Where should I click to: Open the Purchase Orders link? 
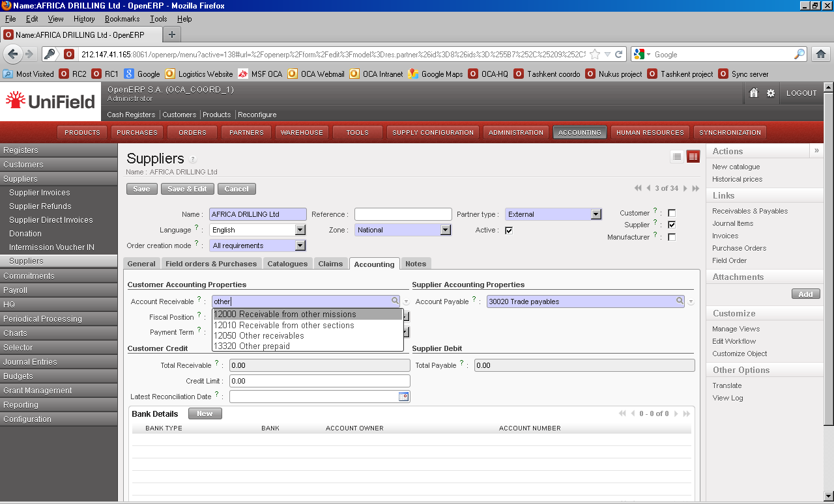pos(739,248)
